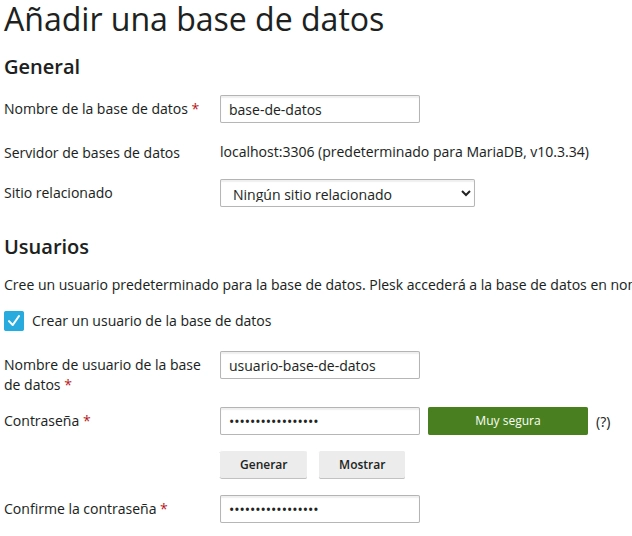This screenshot has width=632, height=536.
Task: Click the 'Sitio relacionado' label
Action: [x=58, y=193]
